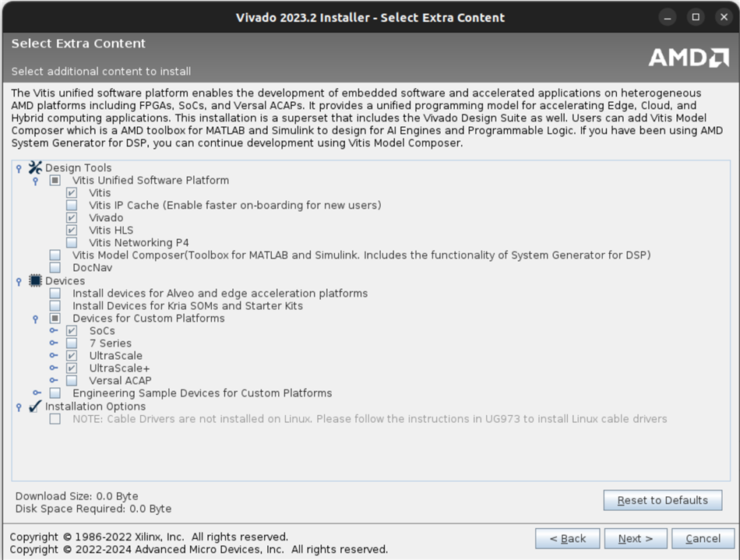Minimize the Vivado installer window
The height and width of the screenshot is (560, 740).
pos(668,18)
